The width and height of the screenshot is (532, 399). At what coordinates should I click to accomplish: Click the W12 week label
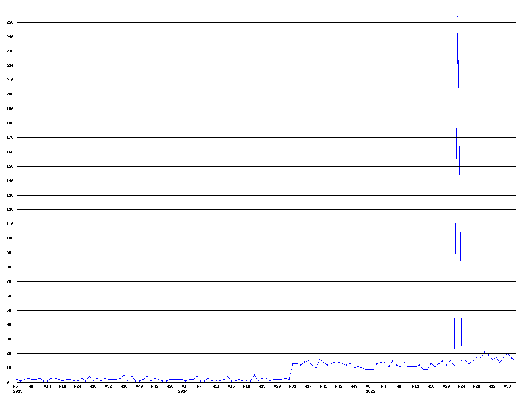click(415, 386)
